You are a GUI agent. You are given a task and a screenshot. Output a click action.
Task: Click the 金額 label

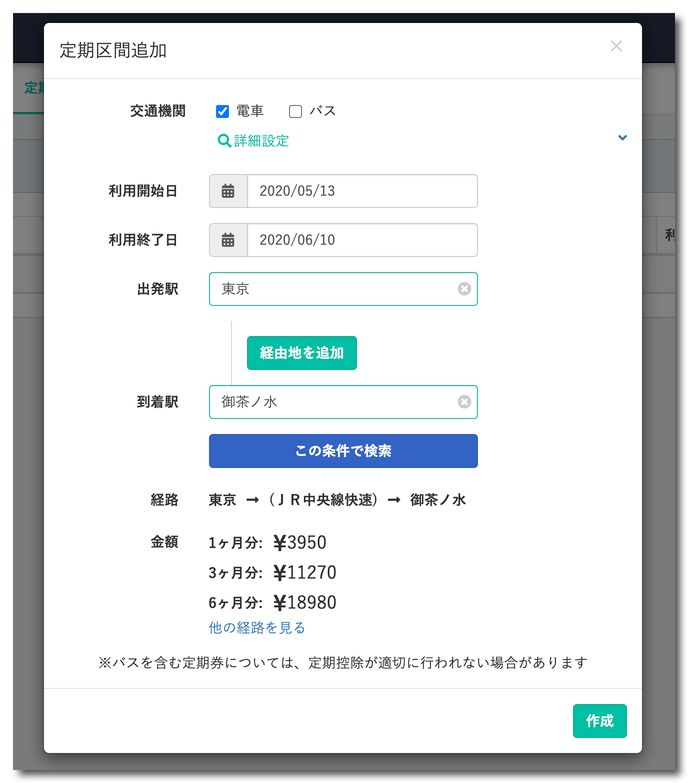click(164, 542)
